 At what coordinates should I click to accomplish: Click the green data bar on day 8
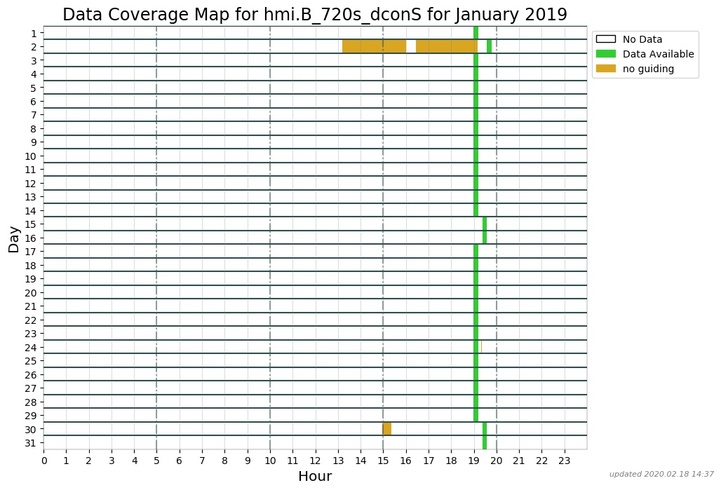476,129
